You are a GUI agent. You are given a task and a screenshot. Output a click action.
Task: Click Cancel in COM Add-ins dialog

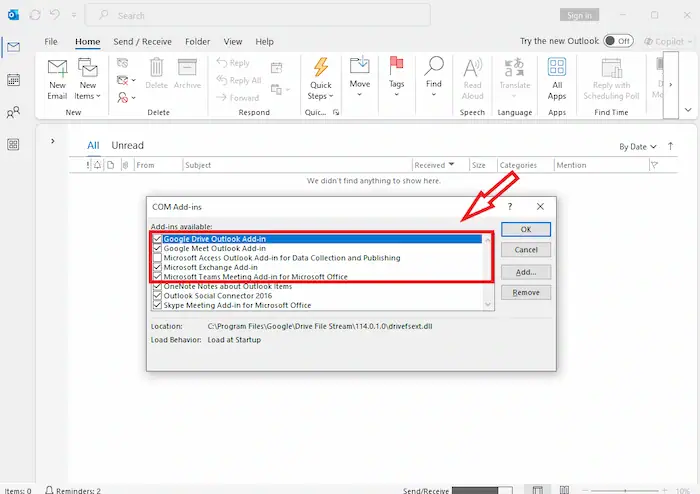(x=525, y=250)
